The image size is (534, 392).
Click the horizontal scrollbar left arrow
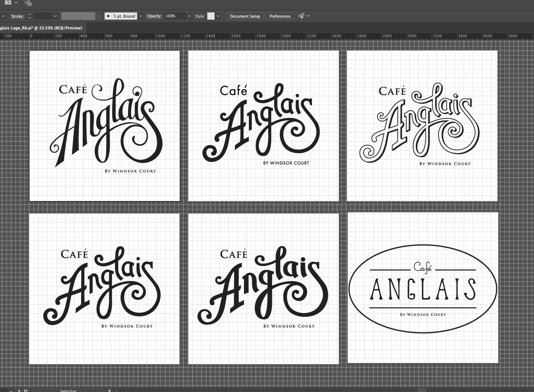pyautogui.click(x=116, y=390)
